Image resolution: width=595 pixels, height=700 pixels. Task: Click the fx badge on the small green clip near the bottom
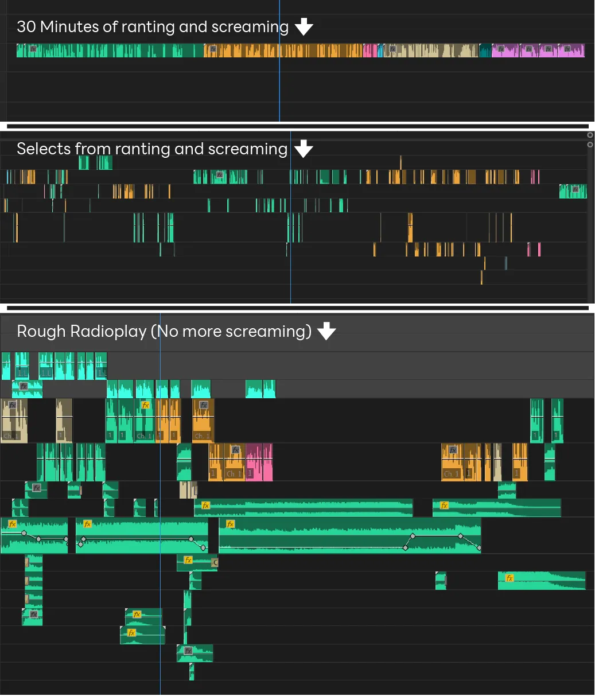click(188, 650)
